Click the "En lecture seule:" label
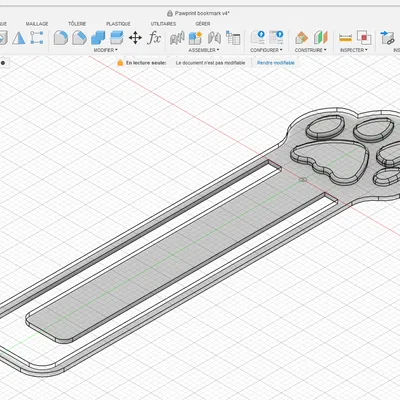 (146, 63)
